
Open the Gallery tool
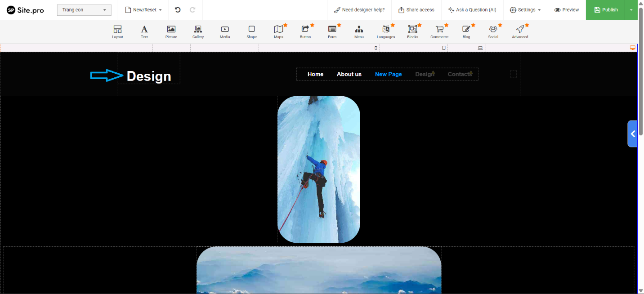pos(198,30)
